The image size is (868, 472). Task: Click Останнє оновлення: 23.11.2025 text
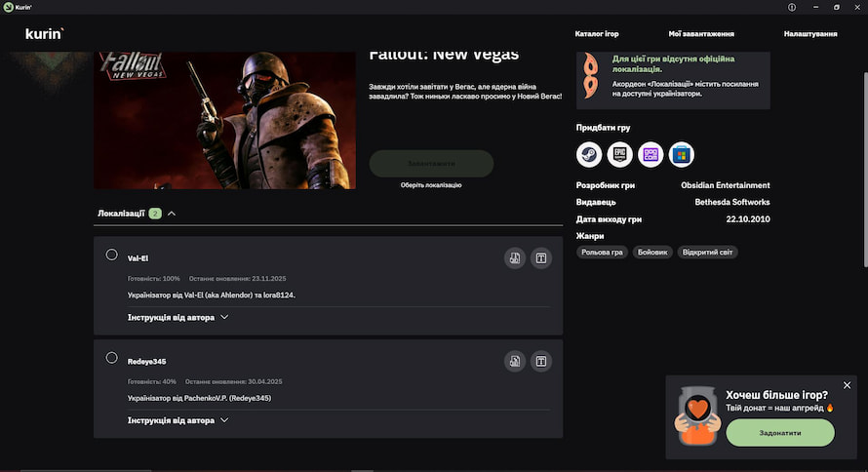pos(238,279)
